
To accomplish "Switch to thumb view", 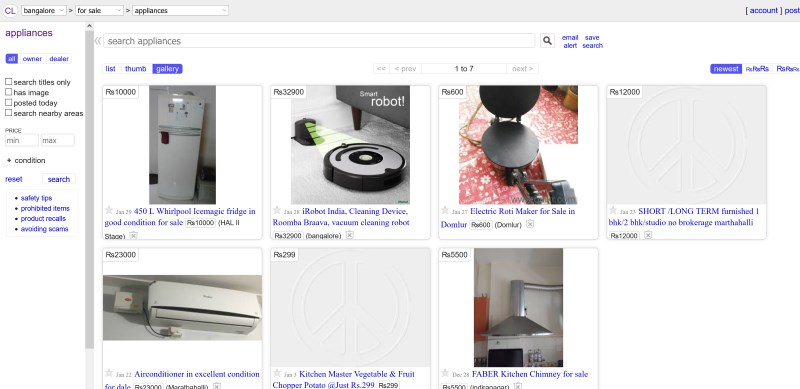I will pos(136,69).
